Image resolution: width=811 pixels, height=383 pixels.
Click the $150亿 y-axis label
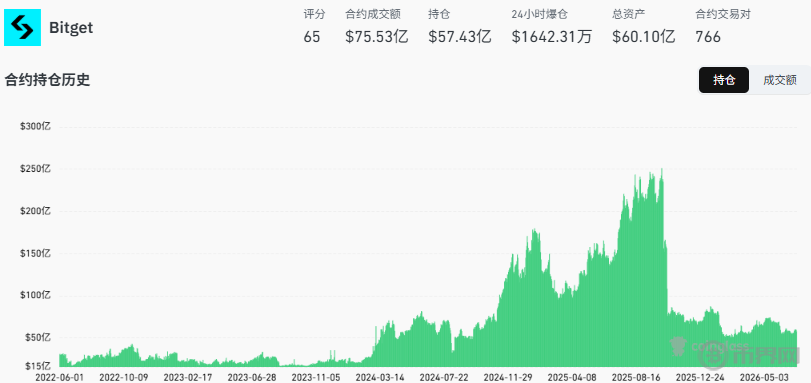click(x=35, y=254)
